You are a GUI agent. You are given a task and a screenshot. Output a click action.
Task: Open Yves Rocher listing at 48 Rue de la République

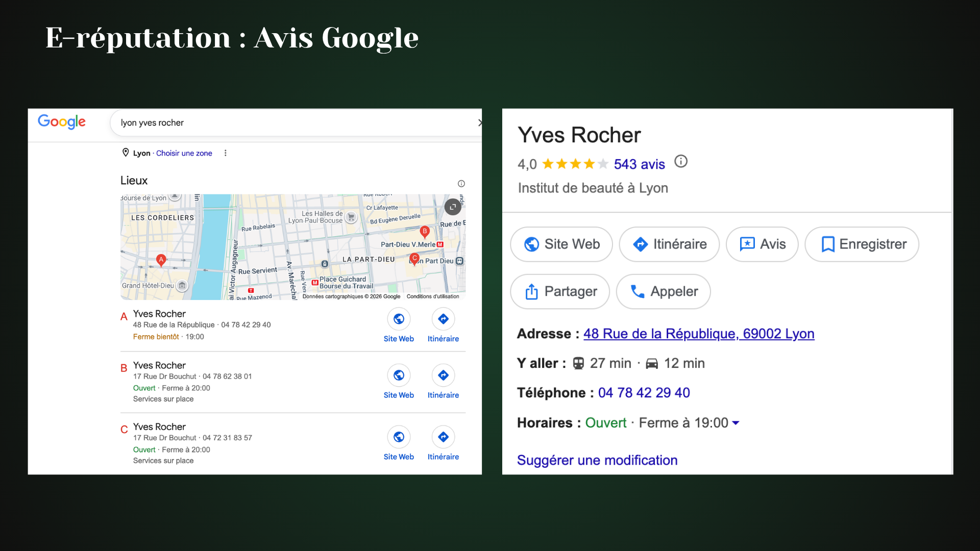click(x=160, y=314)
